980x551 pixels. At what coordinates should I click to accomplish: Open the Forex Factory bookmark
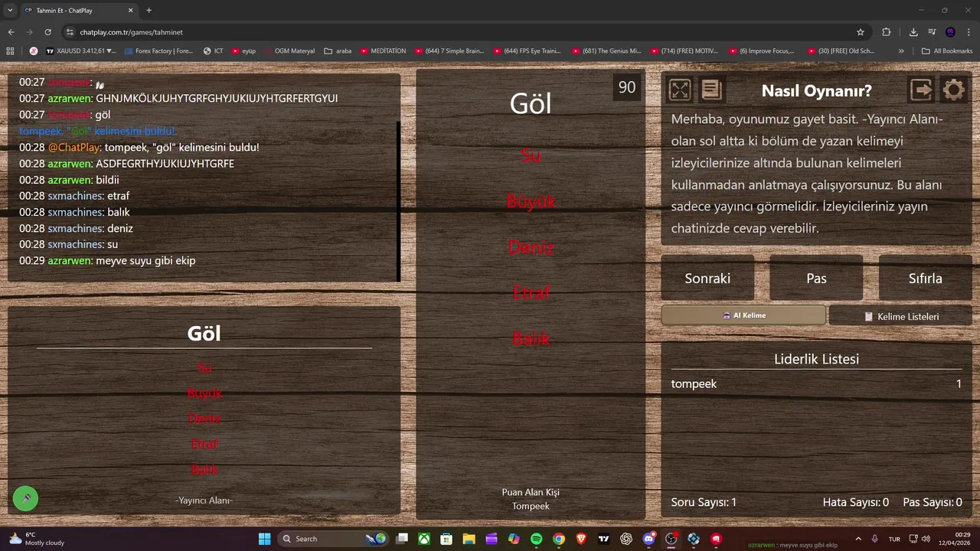pos(158,51)
